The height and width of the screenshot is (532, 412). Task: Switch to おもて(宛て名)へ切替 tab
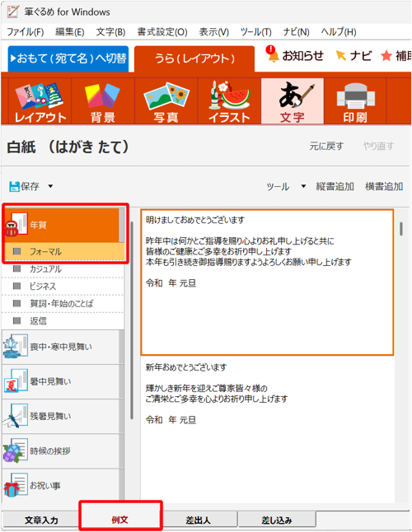pos(68,58)
